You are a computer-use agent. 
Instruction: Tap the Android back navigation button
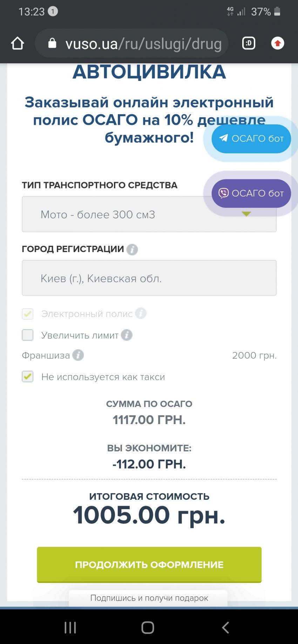[225, 627]
